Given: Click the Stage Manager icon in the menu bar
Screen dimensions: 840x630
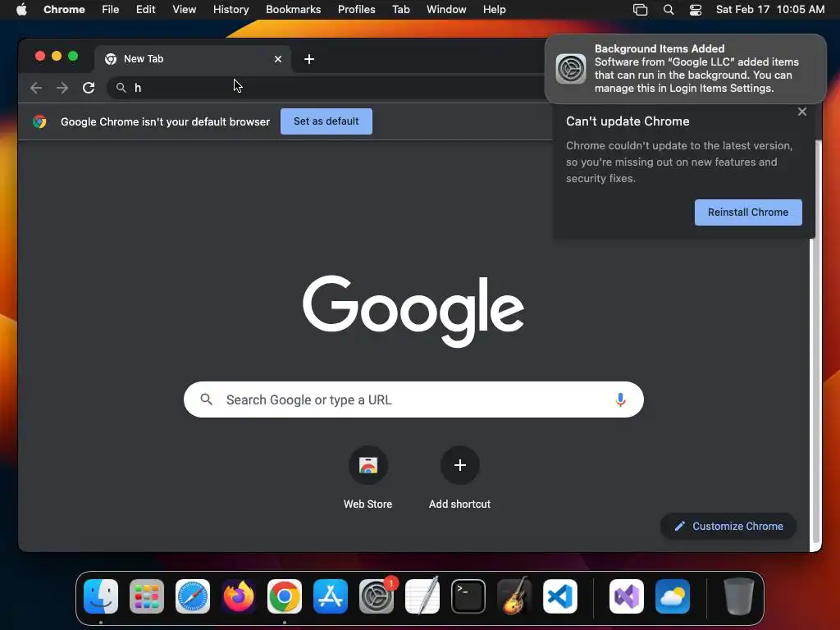Looking at the screenshot, I should point(640,10).
